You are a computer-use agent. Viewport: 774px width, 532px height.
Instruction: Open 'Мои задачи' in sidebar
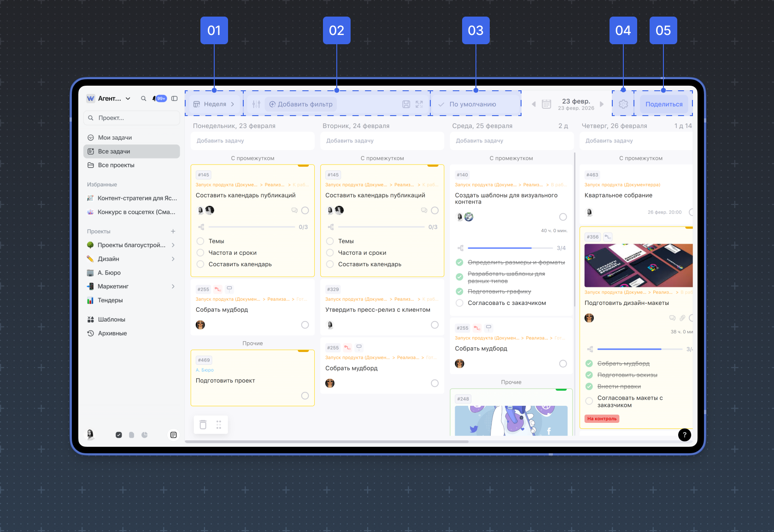pos(115,138)
